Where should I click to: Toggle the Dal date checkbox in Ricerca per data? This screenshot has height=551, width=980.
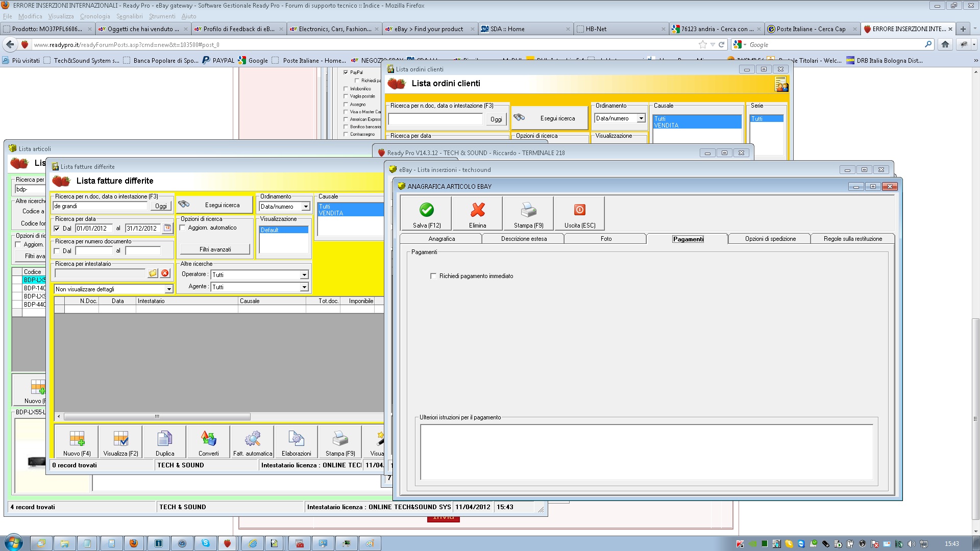(x=57, y=229)
